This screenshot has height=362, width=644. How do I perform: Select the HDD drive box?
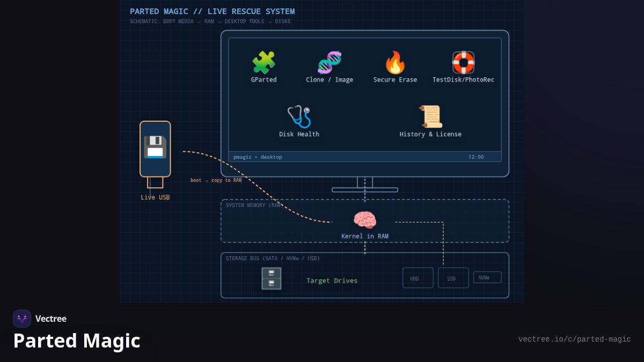[418, 278]
